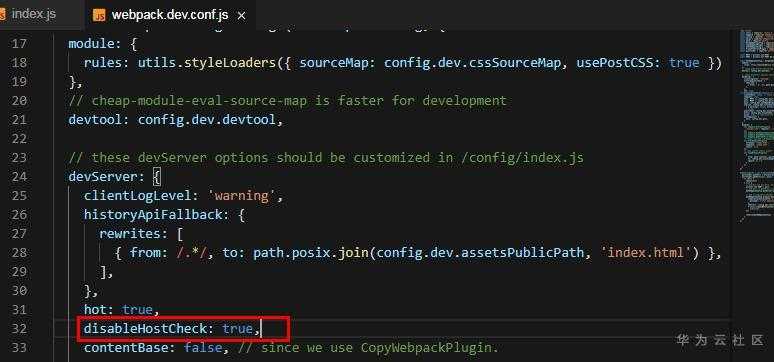The height and width of the screenshot is (362, 774).
Task: Click the 'index.html' string
Action: (x=646, y=253)
